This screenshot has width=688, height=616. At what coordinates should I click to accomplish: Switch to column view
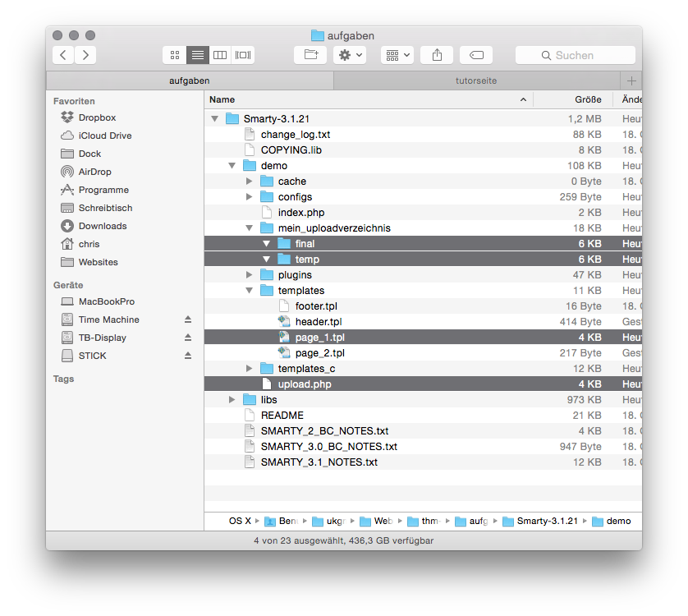pos(220,55)
